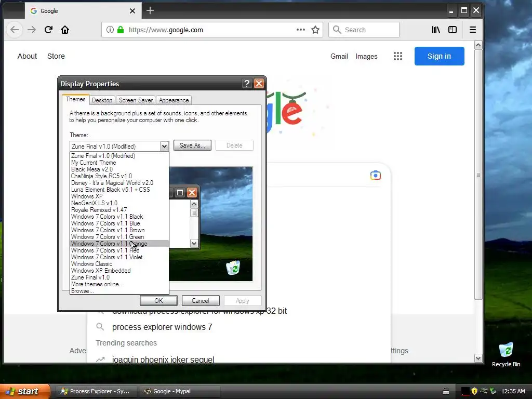Choose Browse... in theme list
This screenshot has width=532, height=399.
click(x=119, y=291)
